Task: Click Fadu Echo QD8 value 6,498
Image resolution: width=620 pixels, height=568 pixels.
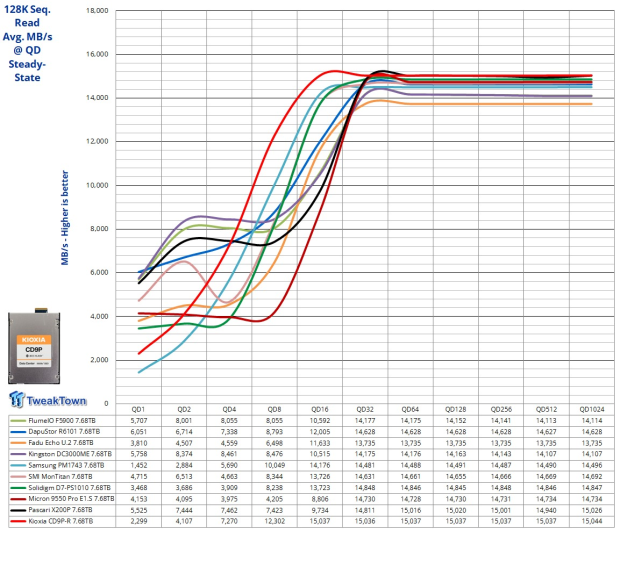Action: point(274,443)
